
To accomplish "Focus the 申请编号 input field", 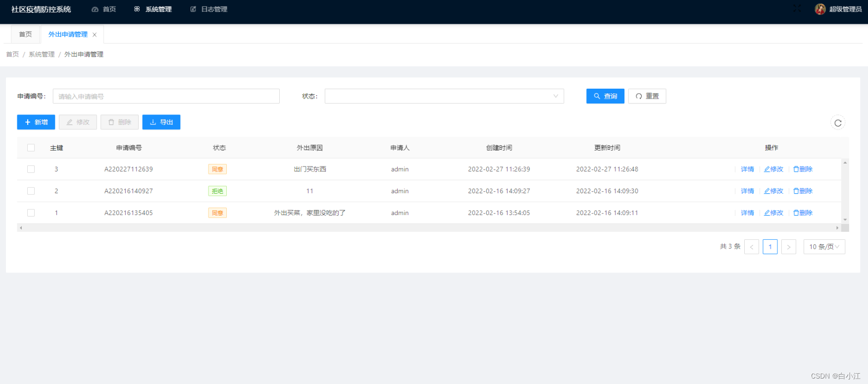I will coord(166,96).
